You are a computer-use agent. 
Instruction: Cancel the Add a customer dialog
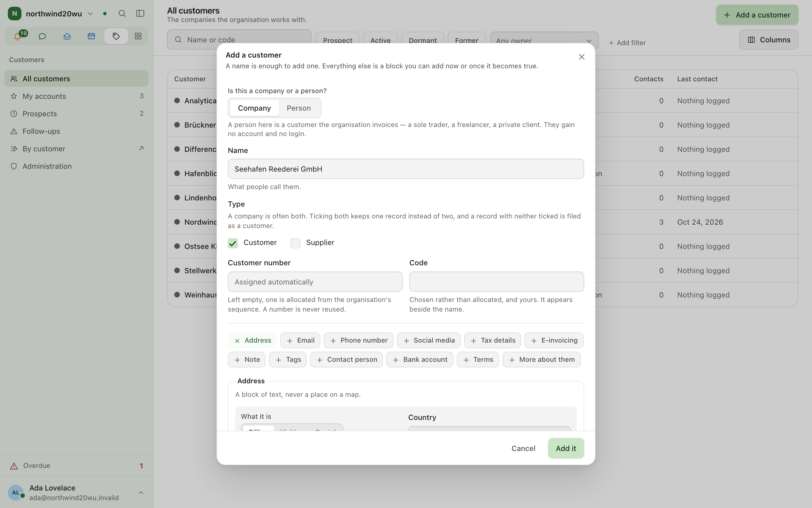pos(523,448)
